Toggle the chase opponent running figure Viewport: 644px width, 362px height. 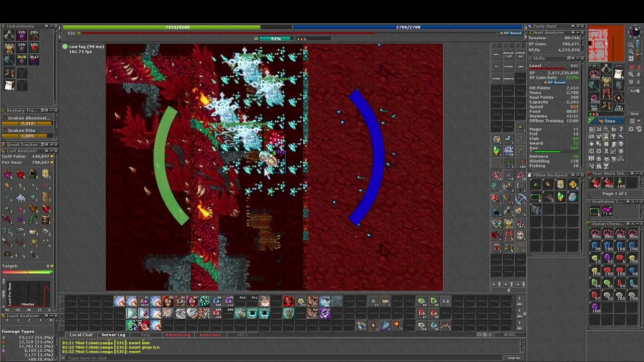tap(638, 74)
